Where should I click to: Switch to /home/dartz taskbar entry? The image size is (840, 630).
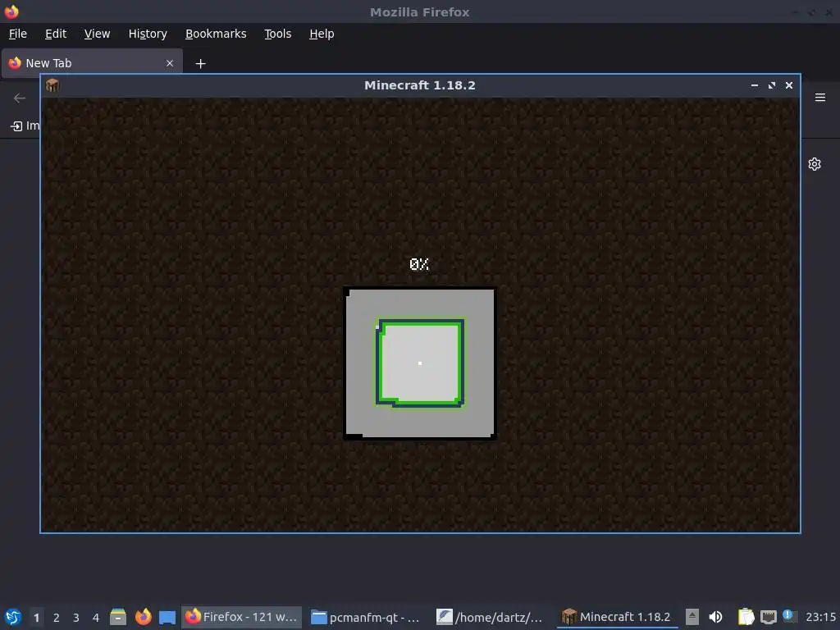point(491,617)
